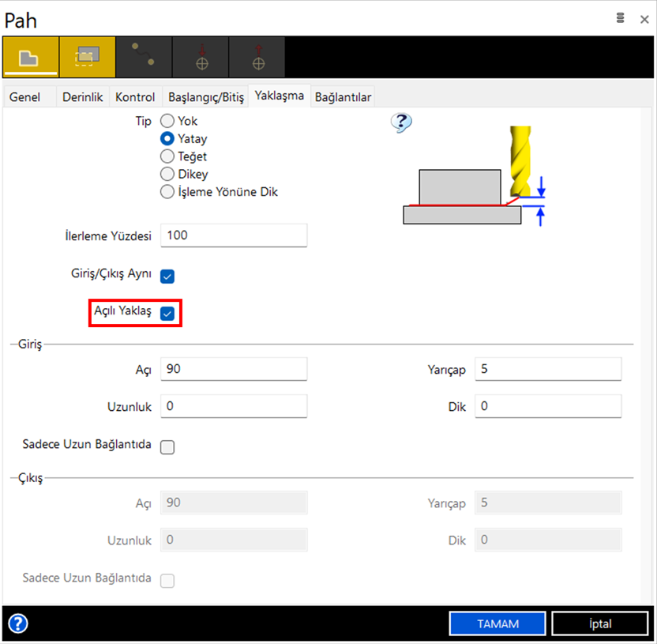Screen dimensions: 657x644
Task: Click the İlerleme Yüzdesi label
Action: pos(108,236)
